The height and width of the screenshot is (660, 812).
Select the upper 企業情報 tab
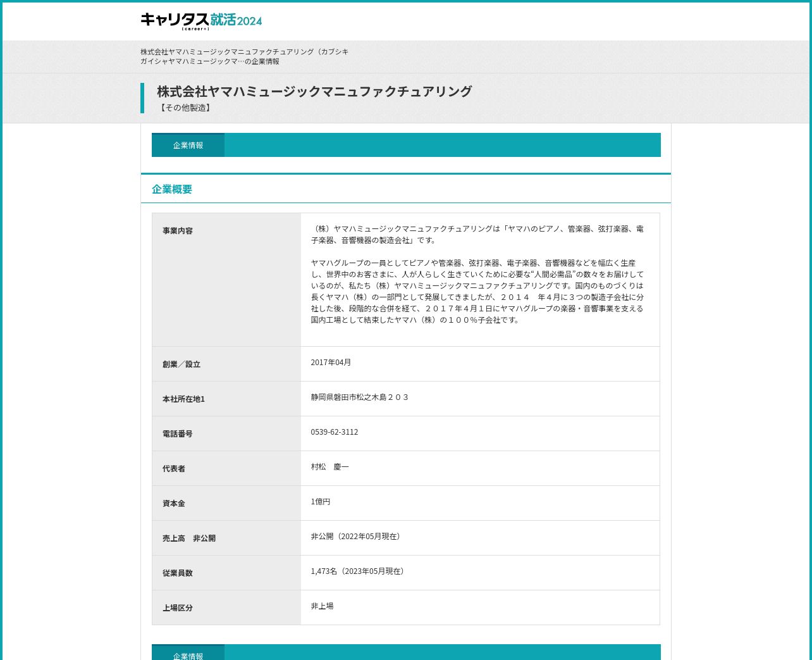188,145
